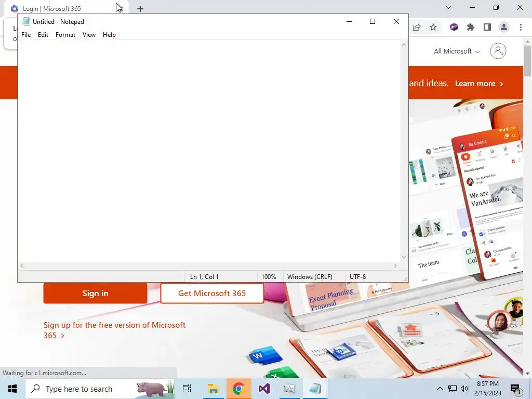Viewport: 532px width, 399px height.
Task: Open the View menu in Notepad
Action: pos(89,35)
